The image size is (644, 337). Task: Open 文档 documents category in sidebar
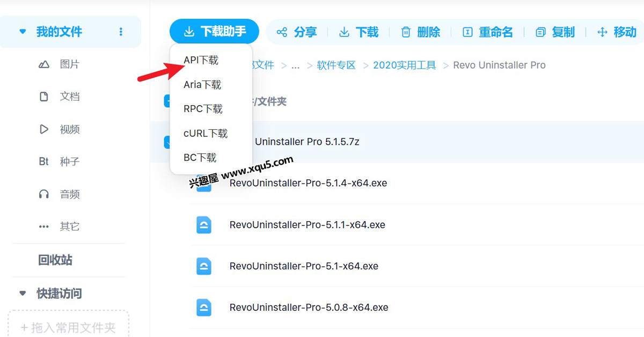tap(59, 97)
